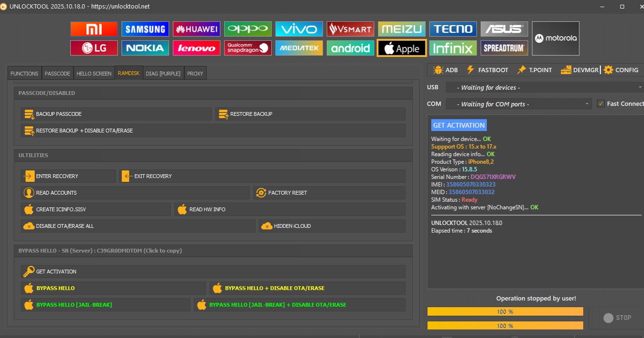Select the Qualcomm Snapdragon icon
The height and width of the screenshot is (338, 644).
[247, 48]
